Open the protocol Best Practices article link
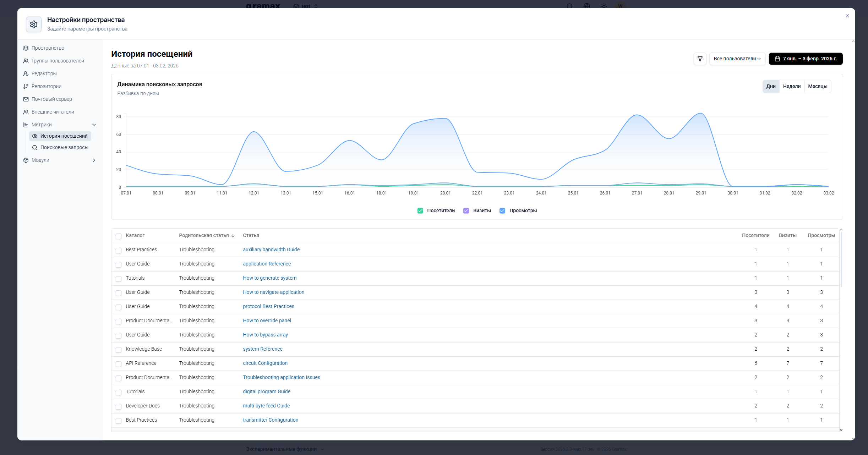 (268, 306)
